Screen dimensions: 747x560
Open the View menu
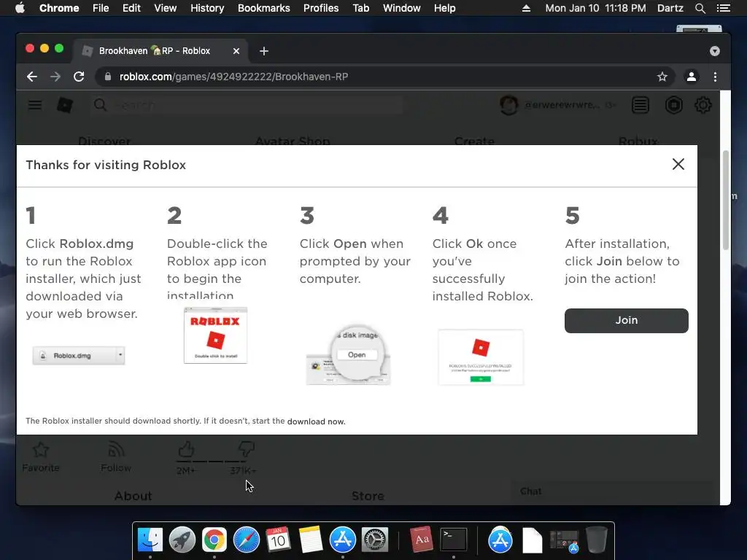(166, 8)
